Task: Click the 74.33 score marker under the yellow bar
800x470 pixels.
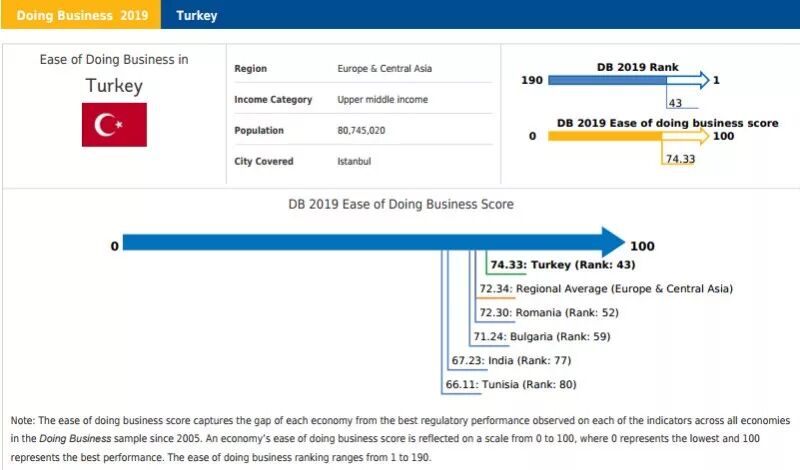Action: pyautogui.click(x=680, y=159)
